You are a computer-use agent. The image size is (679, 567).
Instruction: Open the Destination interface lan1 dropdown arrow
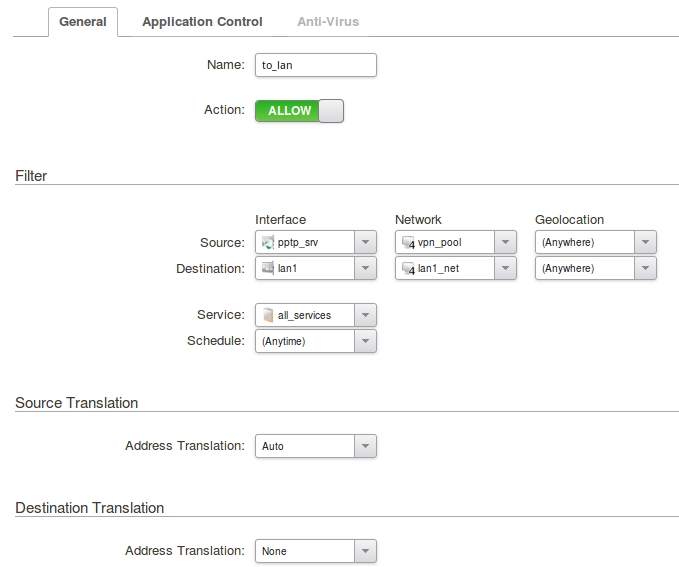365,268
